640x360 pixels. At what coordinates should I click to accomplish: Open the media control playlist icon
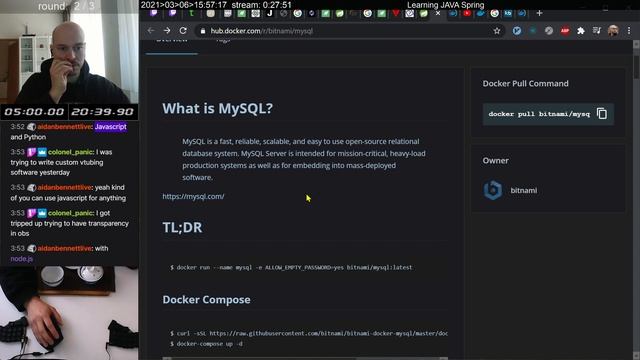click(x=597, y=31)
